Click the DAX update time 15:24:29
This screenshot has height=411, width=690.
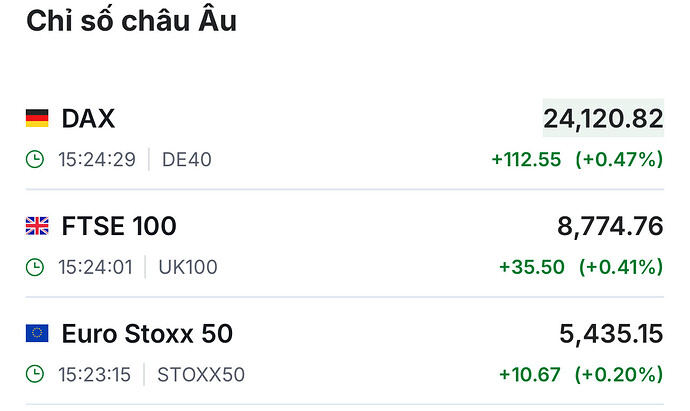click(96, 159)
